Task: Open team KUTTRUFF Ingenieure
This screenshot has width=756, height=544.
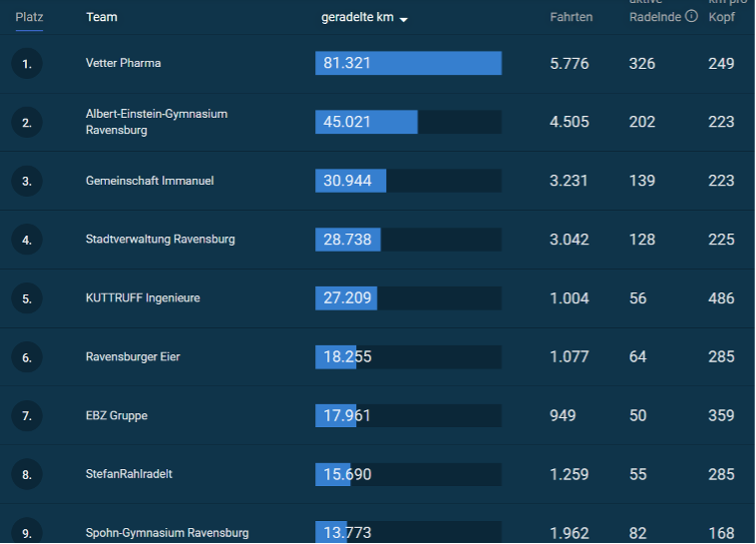Action: pyautogui.click(x=143, y=297)
